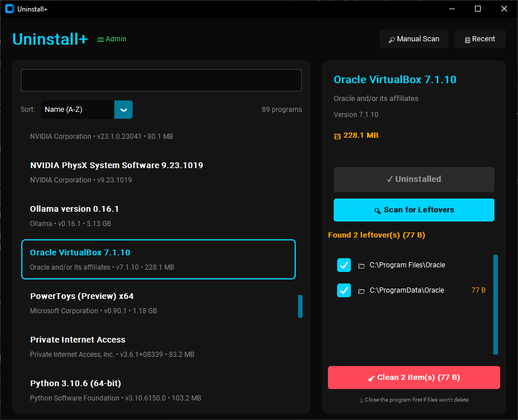Open the Recent list
The height and width of the screenshot is (420, 518).
480,39
